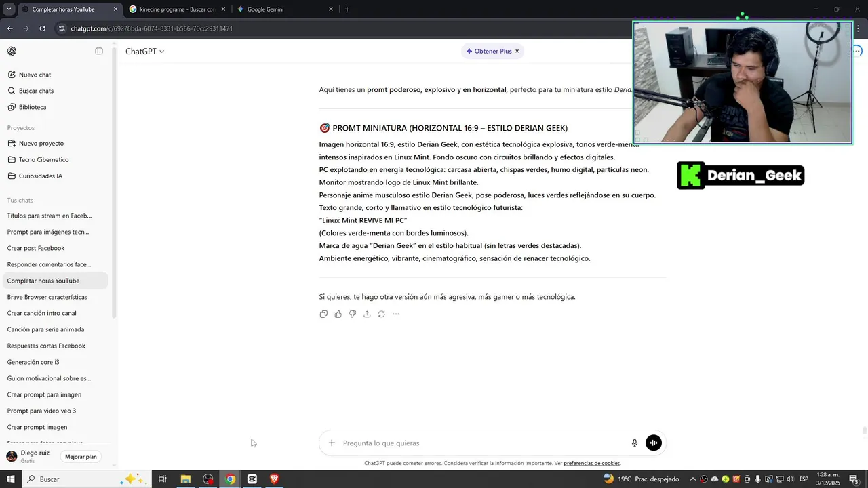Switch to the Google Gemini browser tab
868x488 pixels.
pos(285,9)
